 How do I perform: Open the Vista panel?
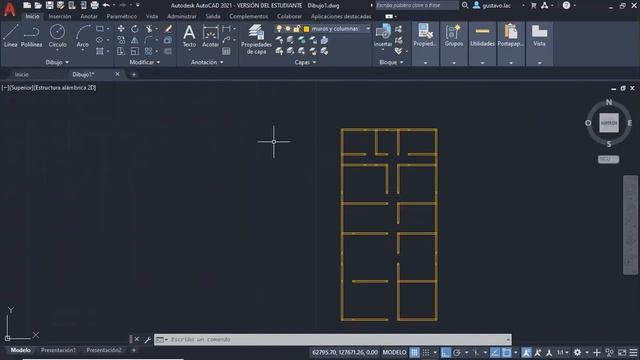click(x=539, y=44)
